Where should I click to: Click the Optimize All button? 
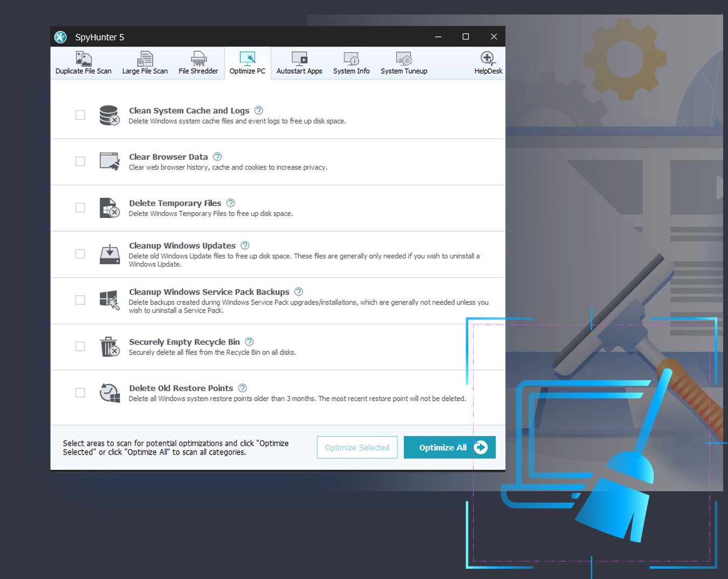pyautogui.click(x=449, y=447)
